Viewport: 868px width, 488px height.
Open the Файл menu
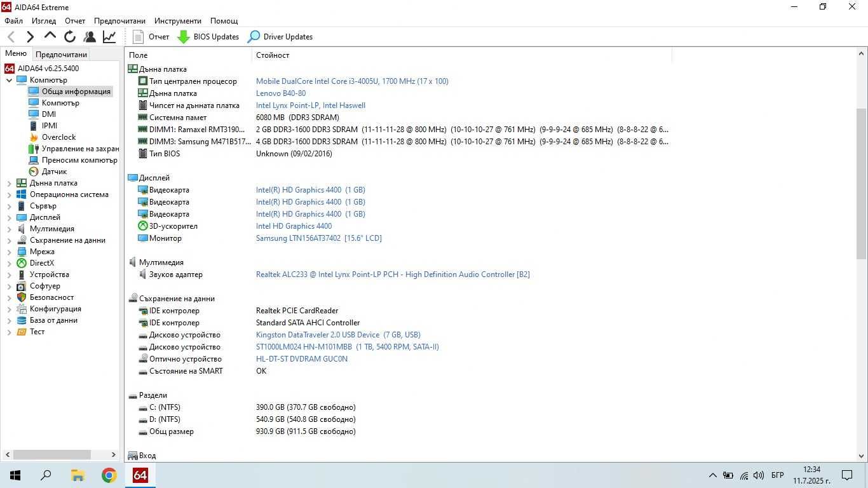13,21
